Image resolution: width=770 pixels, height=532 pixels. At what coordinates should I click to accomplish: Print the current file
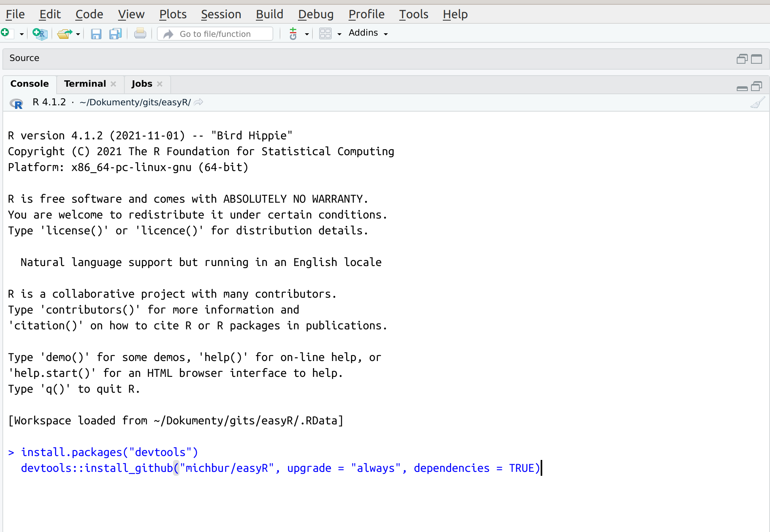(x=140, y=34)
